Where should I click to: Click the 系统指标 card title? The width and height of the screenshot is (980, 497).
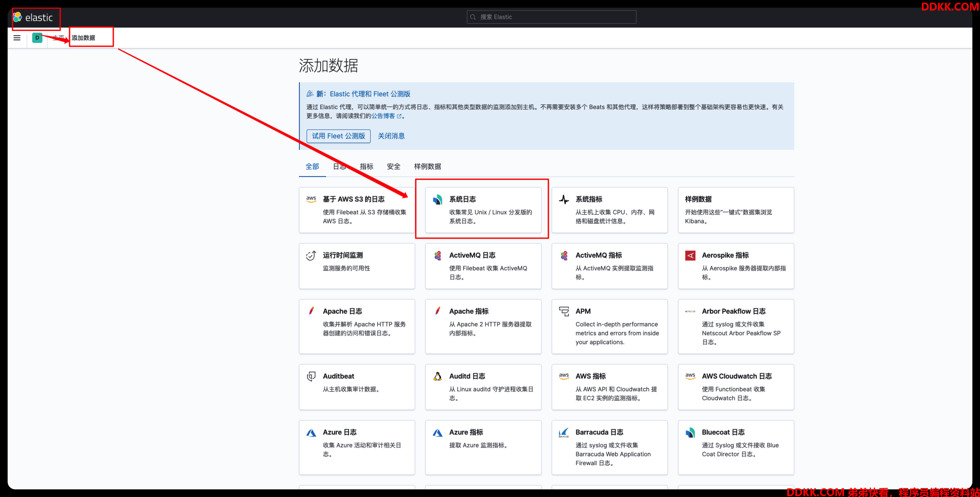pyautogui.click(x=589, y=199)
